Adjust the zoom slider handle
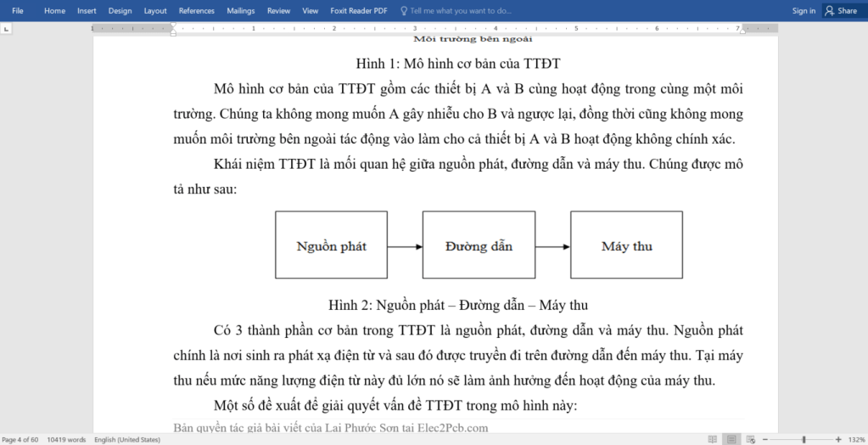 coord(804,439)
